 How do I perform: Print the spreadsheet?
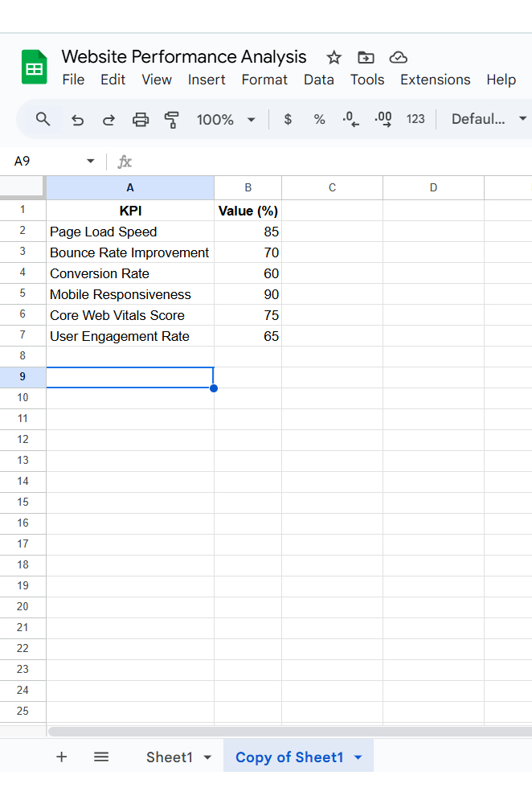(x=141, y=120)
